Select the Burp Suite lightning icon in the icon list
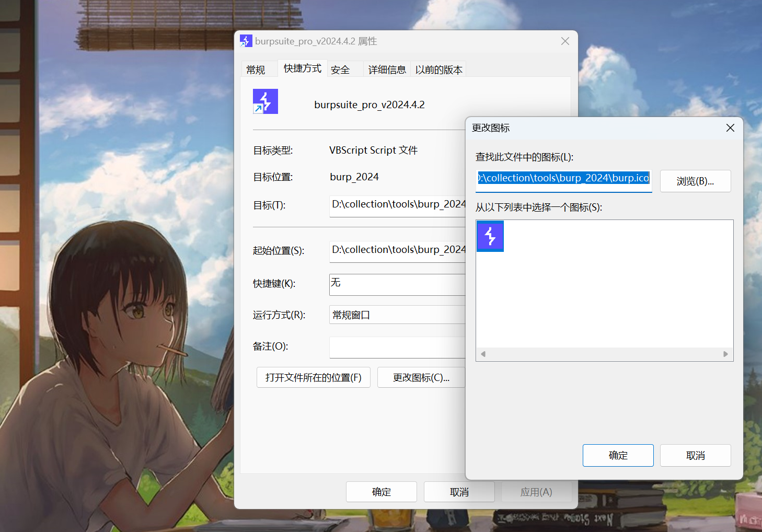 click(490, 236)
